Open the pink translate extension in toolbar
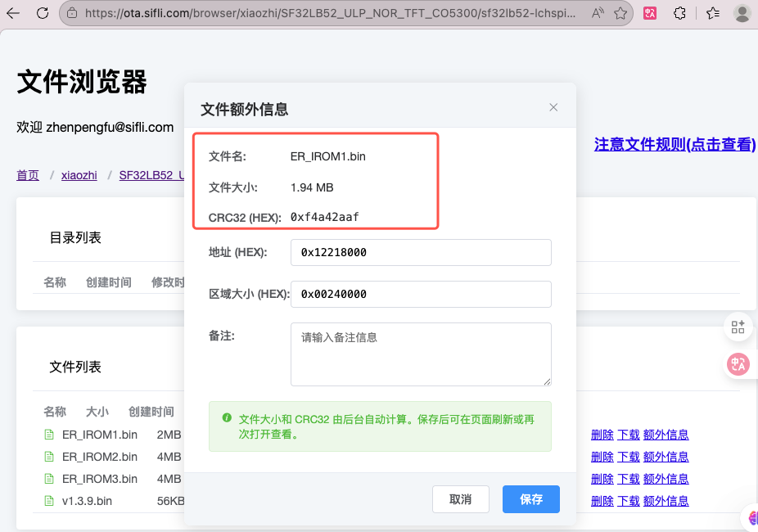This screenshot has height=532, width=758. [650, 13]
